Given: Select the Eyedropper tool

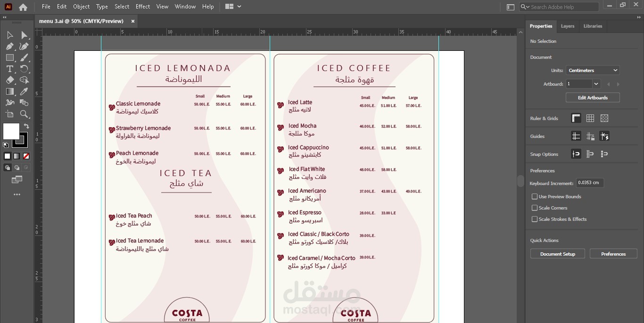Looking at the screenshot, I should [25, 91].
